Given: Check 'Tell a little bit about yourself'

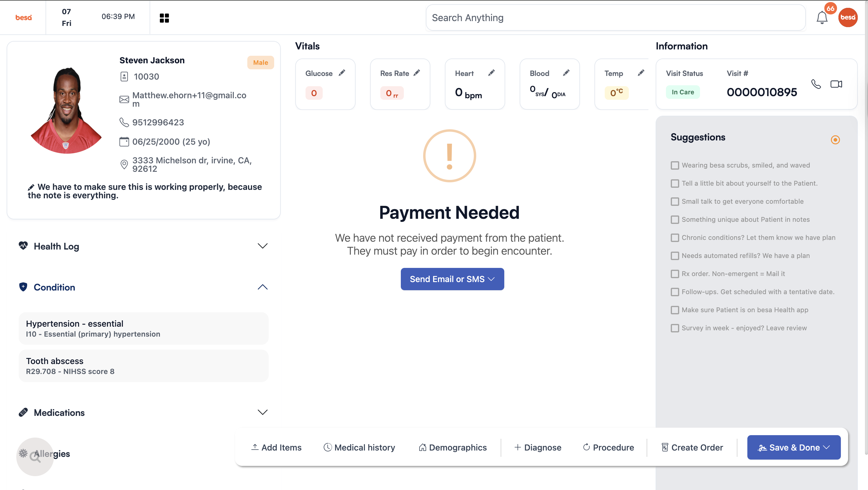Looking at the screenshot, I should pyautogui.click(x=675, y=184).
